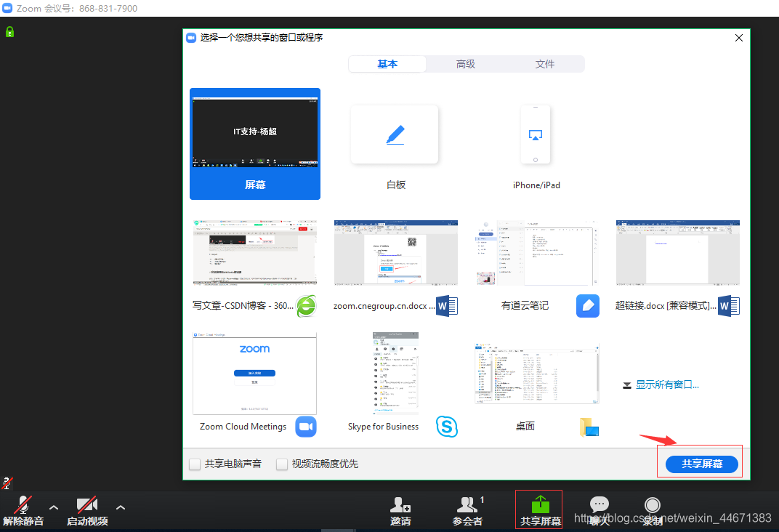Enable video fluency priority checkbox
Viewport: 779px width, 532px height.
coord(282,464)
